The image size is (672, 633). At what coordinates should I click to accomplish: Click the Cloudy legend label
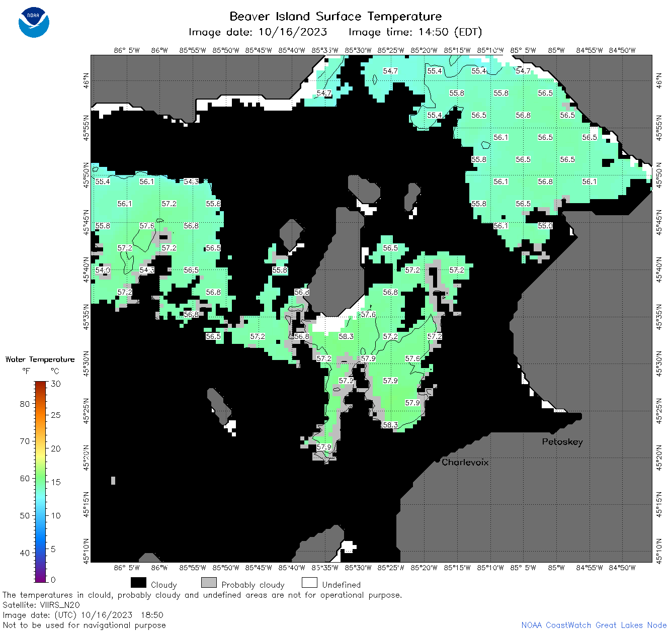coord(164,585)
